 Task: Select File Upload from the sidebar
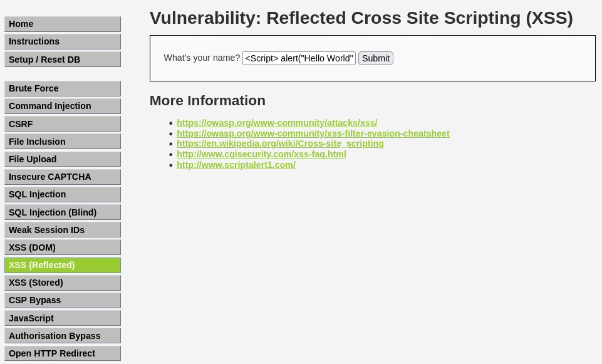point(62,159)
